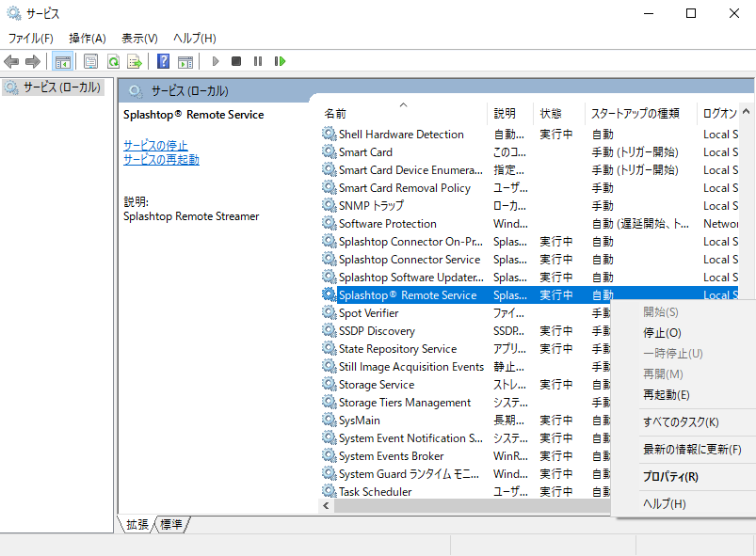The height and width of the screenshot is (556, 756).
Task: Click the Restart Service toolbar icon
Action: (280, 61)
